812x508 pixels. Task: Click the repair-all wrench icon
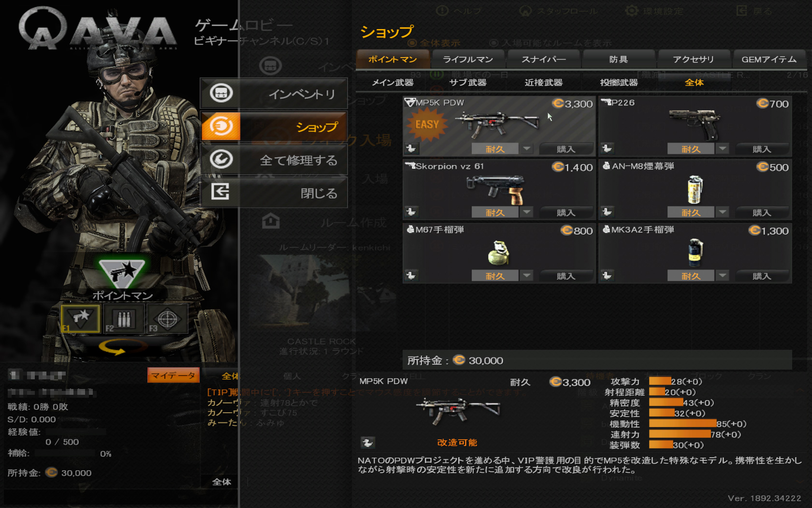[221, 159]
